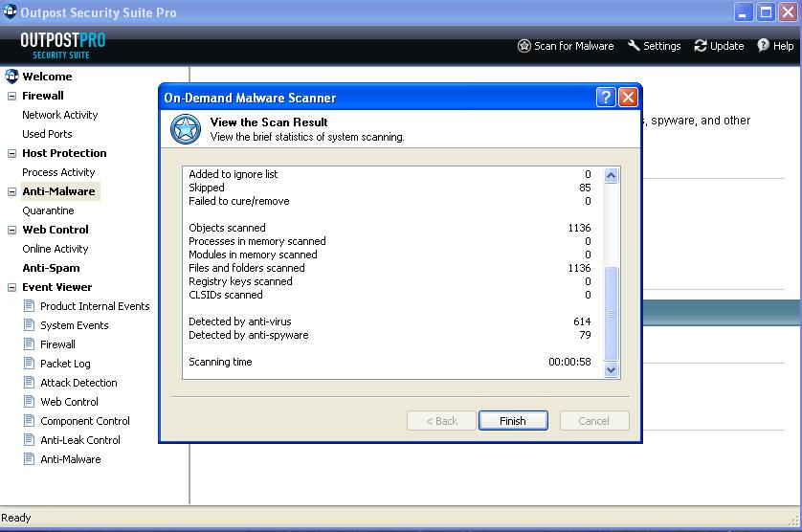Open Settings from the top toolbar

click(x=655, y=46)
